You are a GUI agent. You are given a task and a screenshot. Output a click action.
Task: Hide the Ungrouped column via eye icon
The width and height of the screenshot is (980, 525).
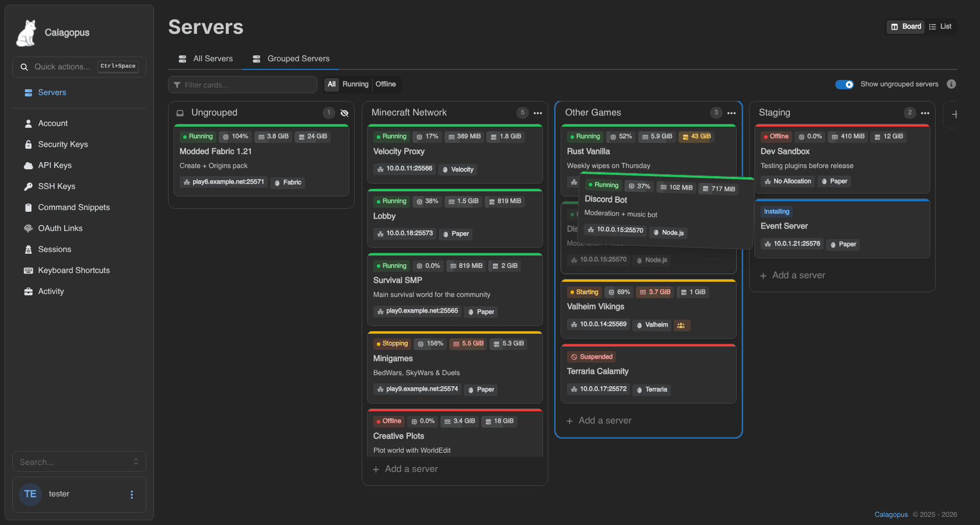pos(344,113)
